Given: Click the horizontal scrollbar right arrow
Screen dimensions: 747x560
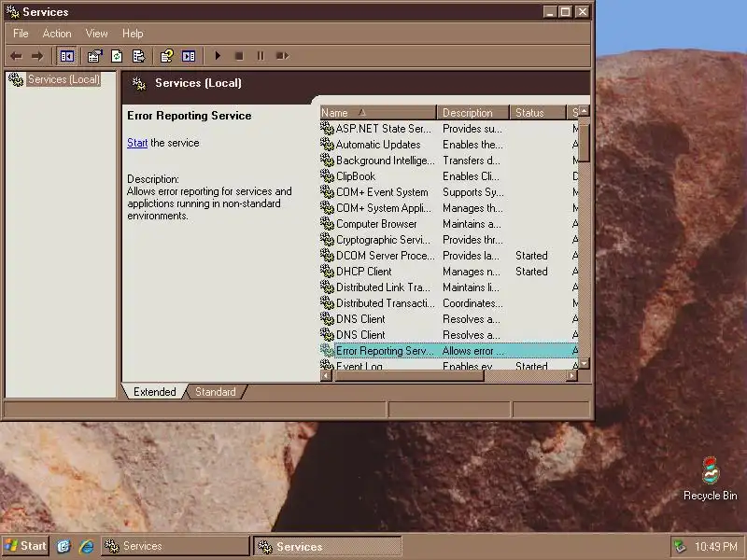Looking at the screenshot, I should tap(572, 376).
